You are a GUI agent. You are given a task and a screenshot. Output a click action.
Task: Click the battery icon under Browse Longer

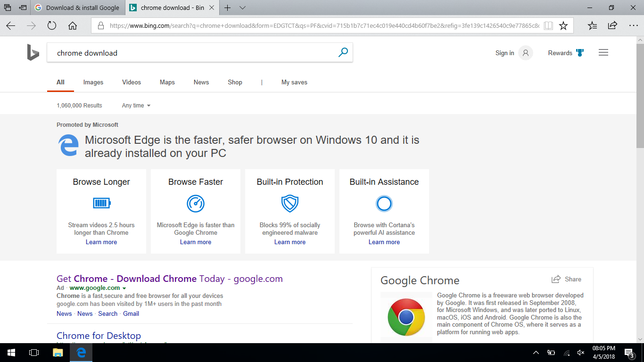101,203
